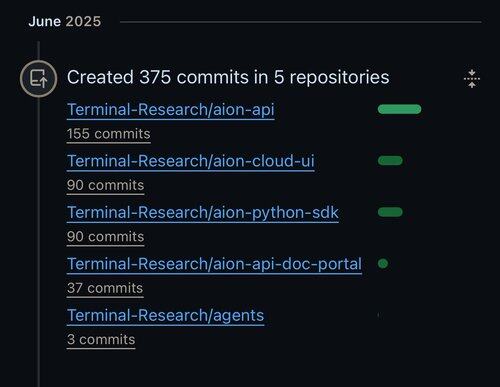Screen dimensions: 500x387
Task: Click the vertical timeline line below the commits icon
Action: pos(39,240)
